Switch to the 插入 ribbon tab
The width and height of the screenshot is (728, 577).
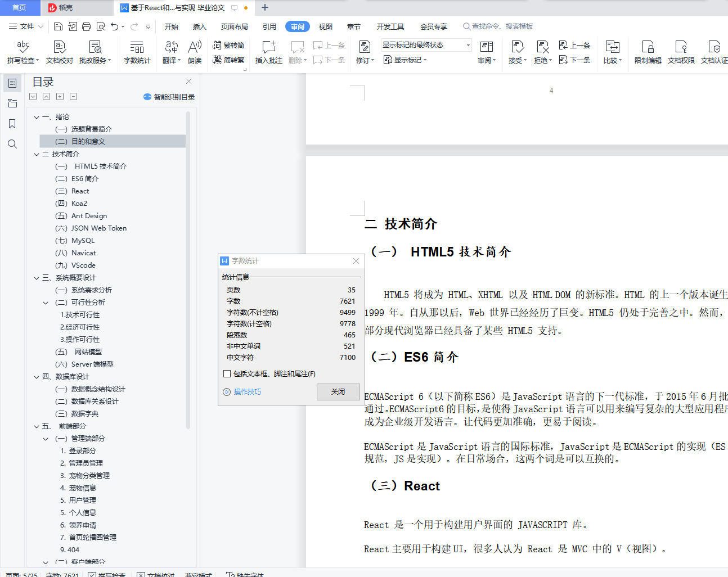click(200, 26)
